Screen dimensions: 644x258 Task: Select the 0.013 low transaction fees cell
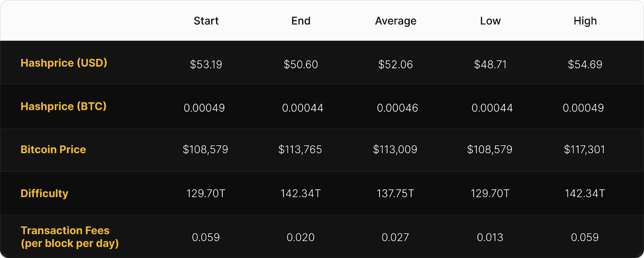pos(490,237)
